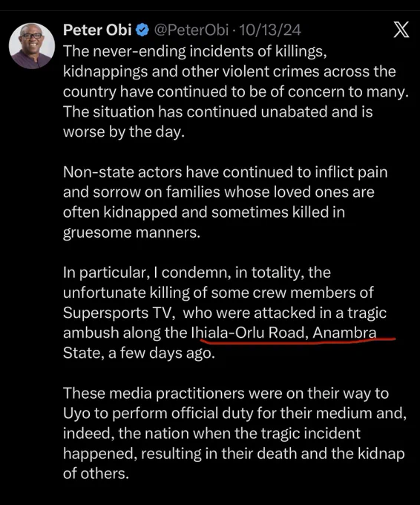Select the line 'These media practitioners were'
Image resolution: width=420 pixels, height=505 pixels.
pos(226,394)
